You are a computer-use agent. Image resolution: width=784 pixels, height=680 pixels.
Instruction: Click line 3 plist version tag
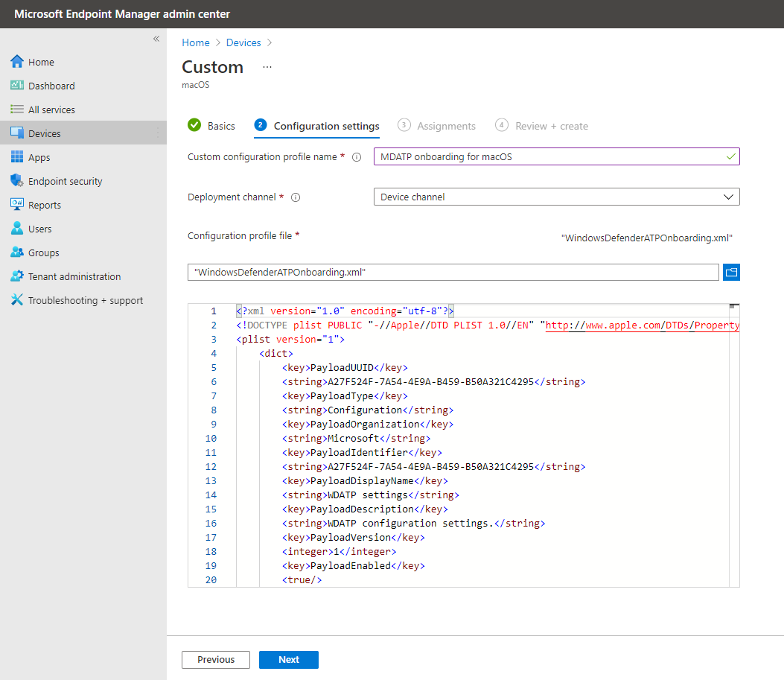tap(290, 340)
